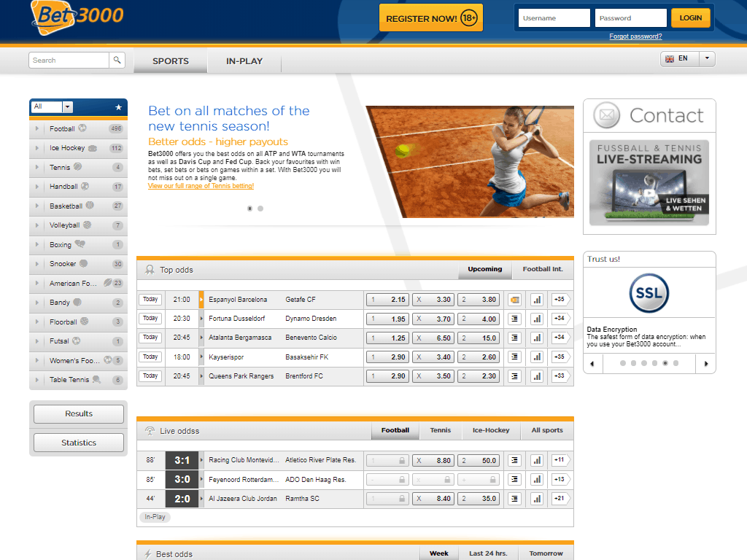
Task: Select last dot in Trust us carousel
Action: click(676, 363)
